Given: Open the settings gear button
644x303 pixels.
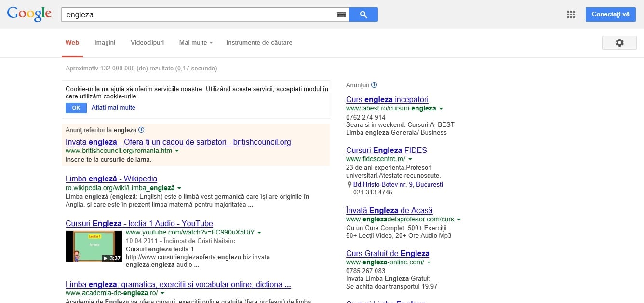Looking at the screenshot, I should (x=619, y=42).
